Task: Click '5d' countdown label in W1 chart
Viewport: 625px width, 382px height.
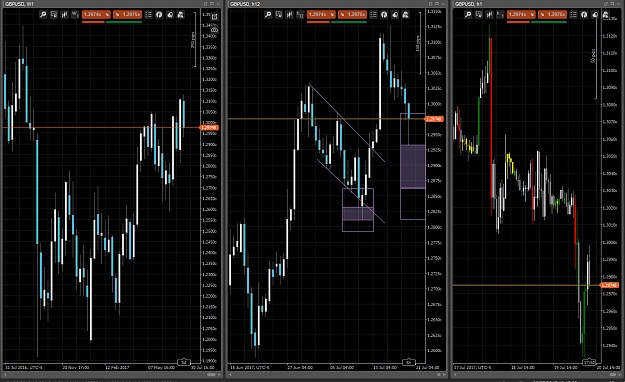Action: coord(184,362)
